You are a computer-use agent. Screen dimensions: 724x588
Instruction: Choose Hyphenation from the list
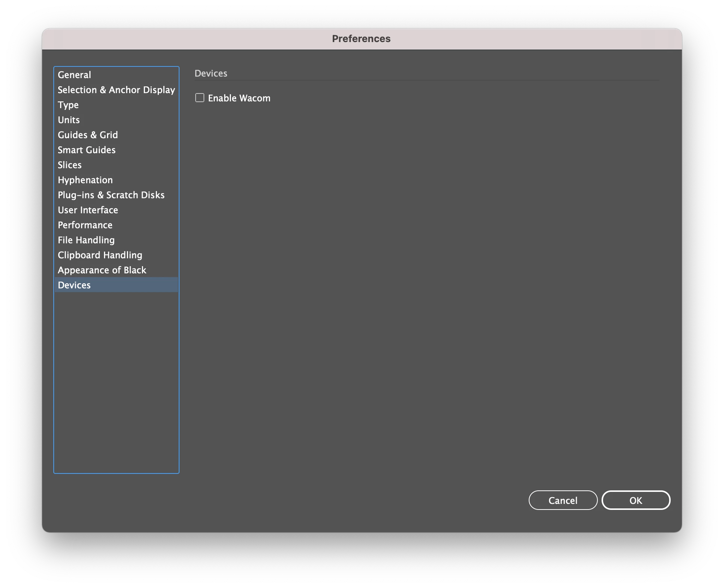[x=85, y=180]
